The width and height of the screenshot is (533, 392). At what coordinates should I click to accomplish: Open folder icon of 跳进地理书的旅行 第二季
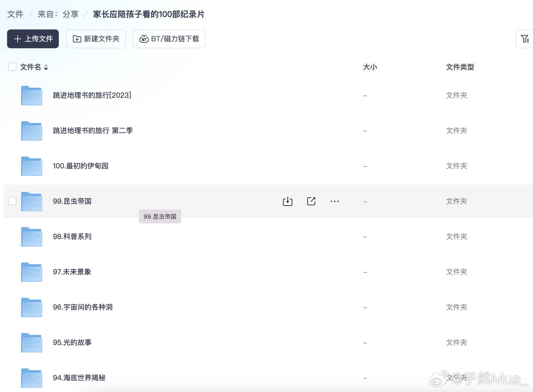(32, 131)
